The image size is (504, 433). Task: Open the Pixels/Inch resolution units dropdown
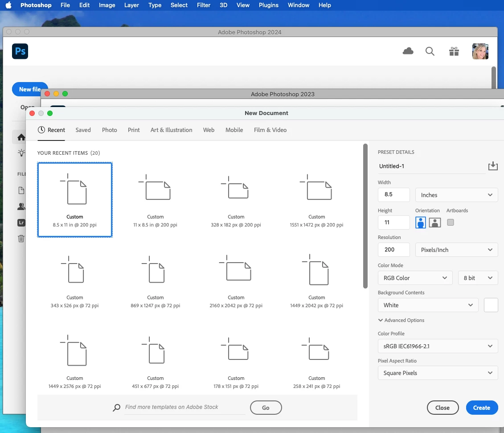456,250
